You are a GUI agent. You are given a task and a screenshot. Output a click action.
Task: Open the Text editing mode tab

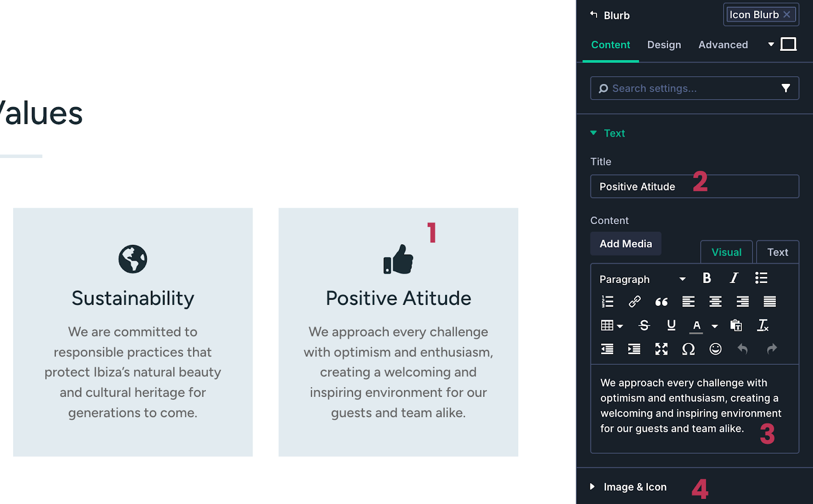point(777,251)
